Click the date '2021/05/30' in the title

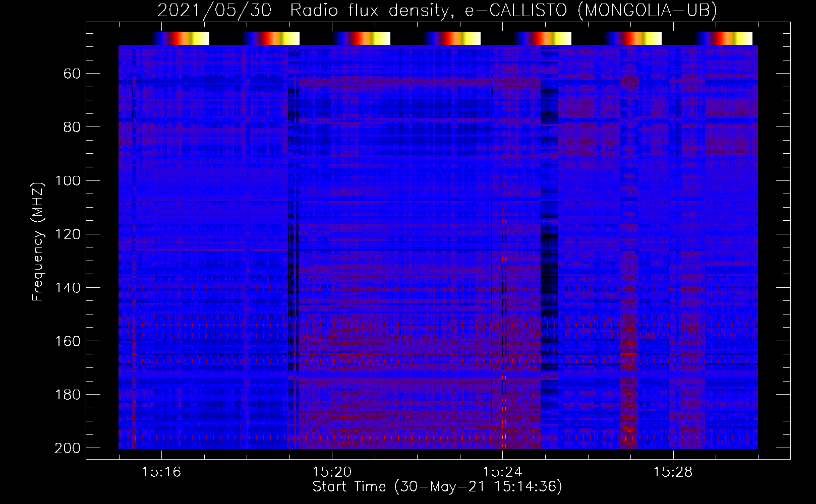pos(215,11)
